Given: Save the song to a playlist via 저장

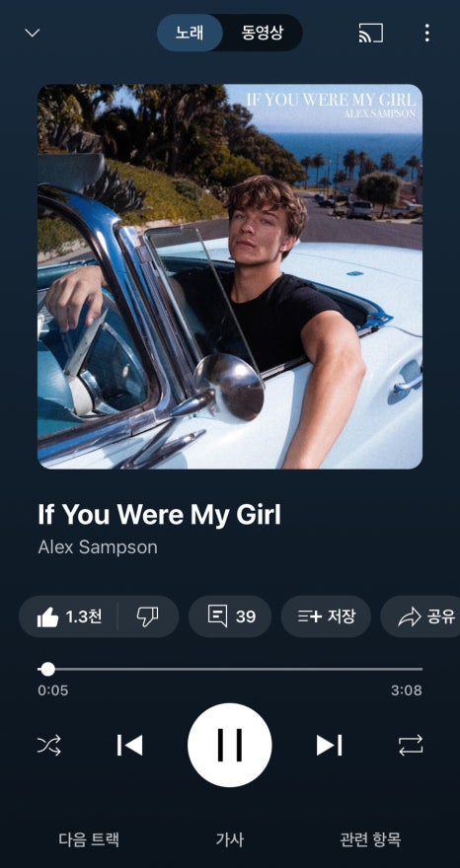Looking at the screenshot, I should [x=326, y=616].
